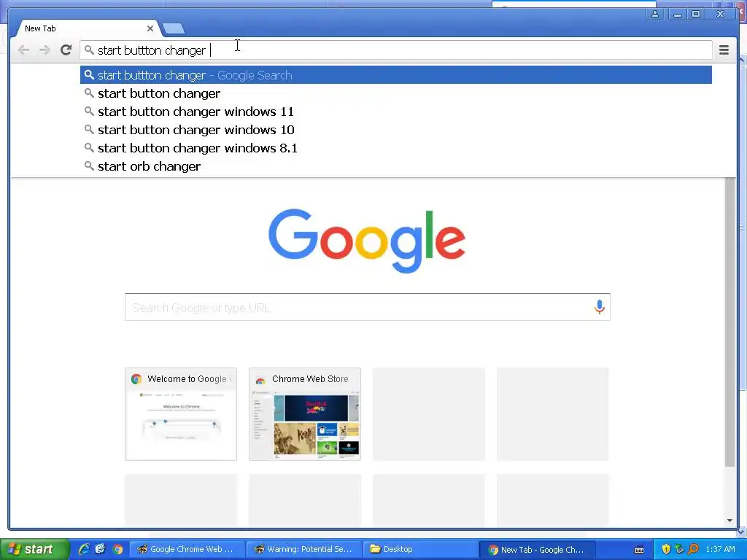Click the Outlook Express quick launch icon
747x560 pixels.
tap(100, 549)
